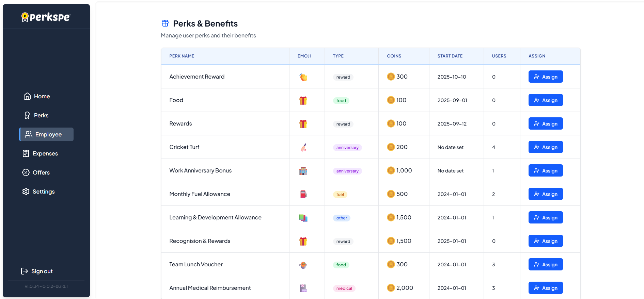This screenshot has width=644, height=299.
Task: Click the Monthly Fuel Allowance pump emoji
Action: (x=303, y=194)
